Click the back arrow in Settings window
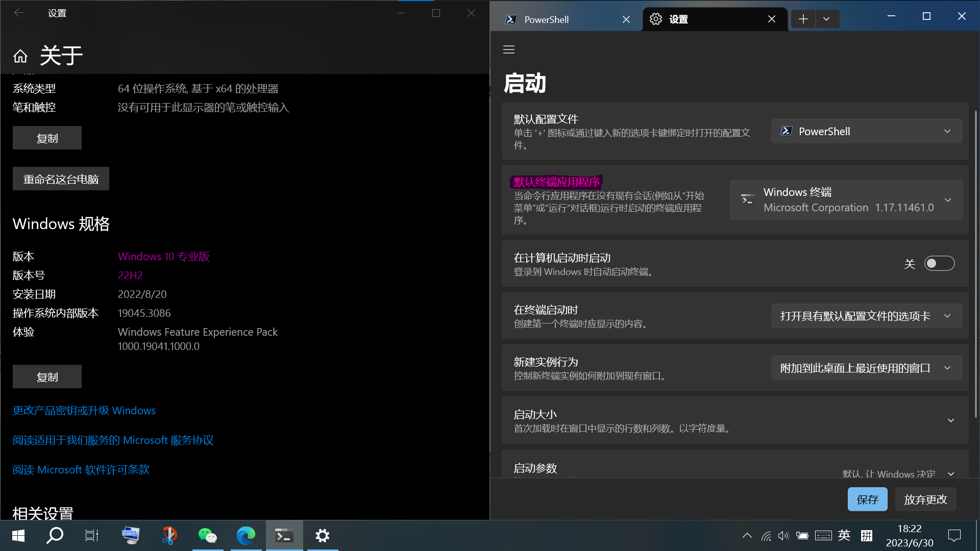Viewport: 980px width, 551px height. pyautogui.click(x=19, y=13)
